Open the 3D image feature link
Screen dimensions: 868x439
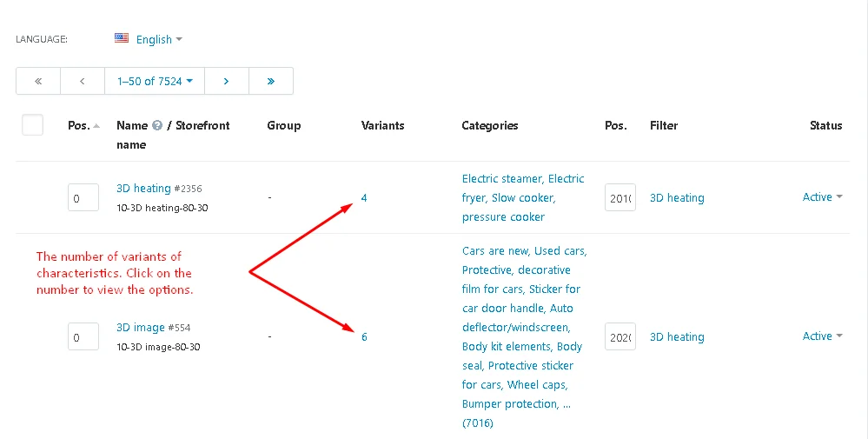coord(140,328)
